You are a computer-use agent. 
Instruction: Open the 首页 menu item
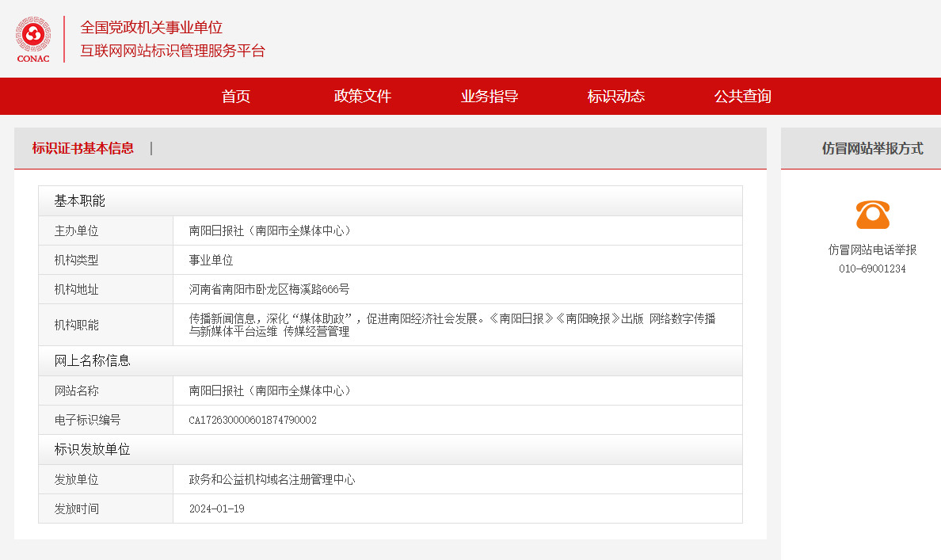236,96
